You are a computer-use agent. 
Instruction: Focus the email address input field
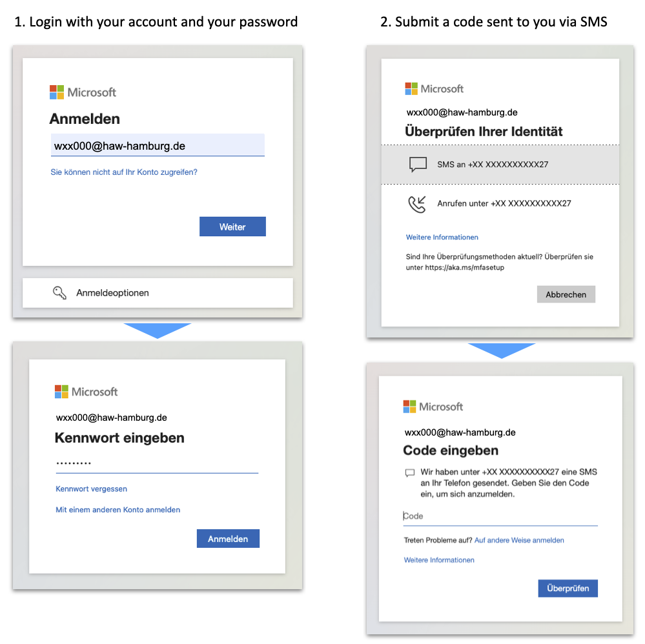point(158,146)
